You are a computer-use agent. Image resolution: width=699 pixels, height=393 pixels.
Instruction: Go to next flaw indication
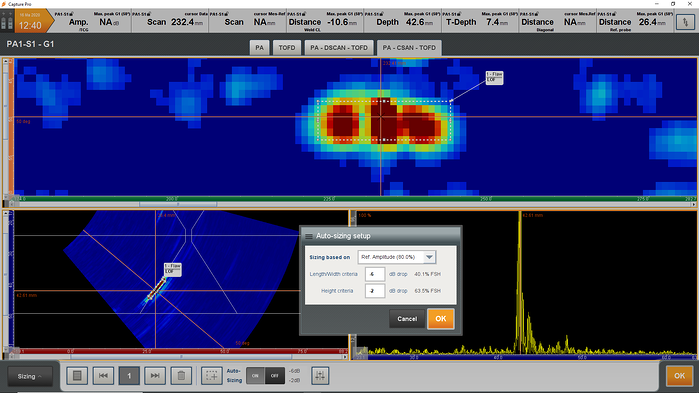pos(155,376)
